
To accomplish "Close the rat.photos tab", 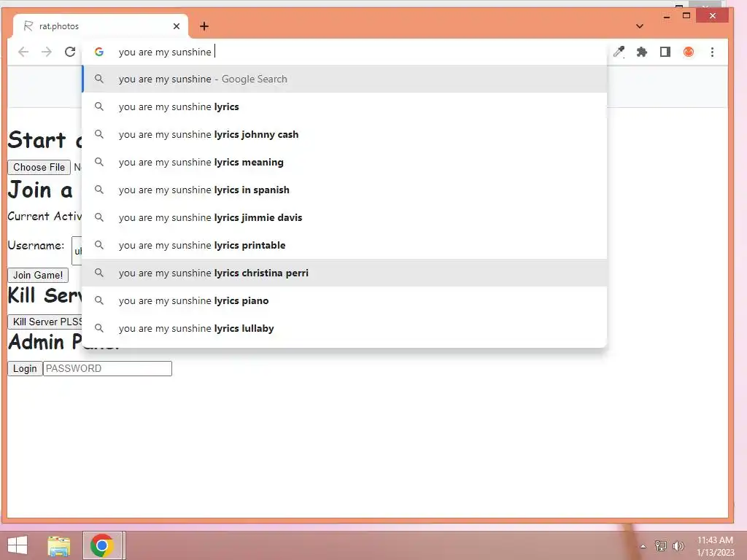I will (x=177, y=26).
